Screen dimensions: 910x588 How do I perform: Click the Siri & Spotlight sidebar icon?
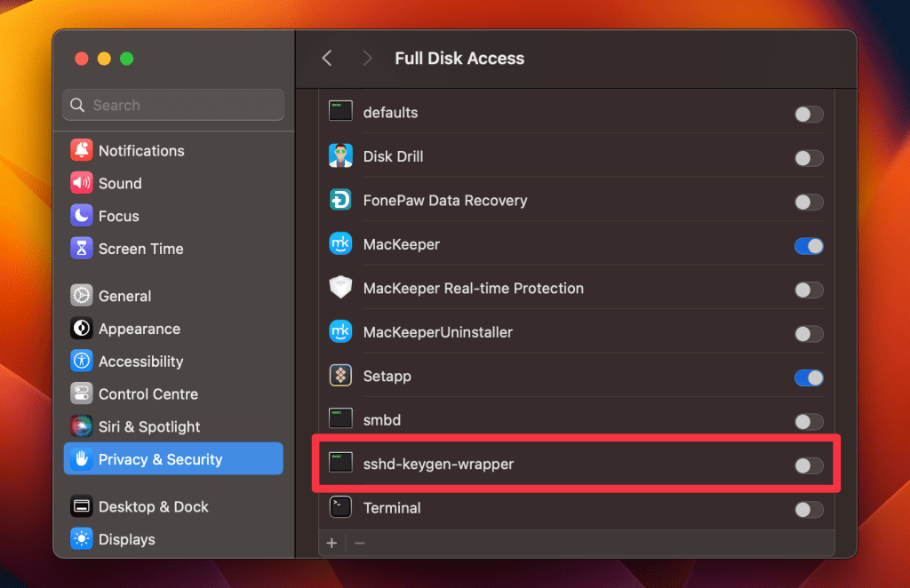[x=82, y=426]
